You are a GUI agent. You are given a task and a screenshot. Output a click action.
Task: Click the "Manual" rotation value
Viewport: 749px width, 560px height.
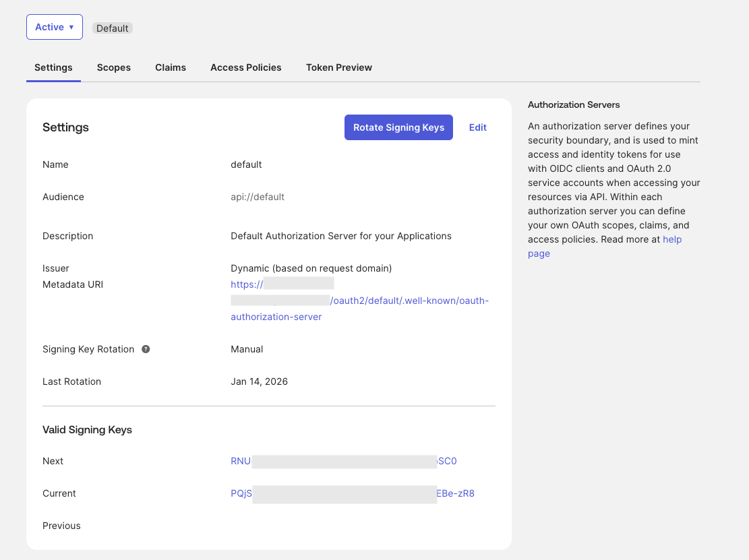247,349
